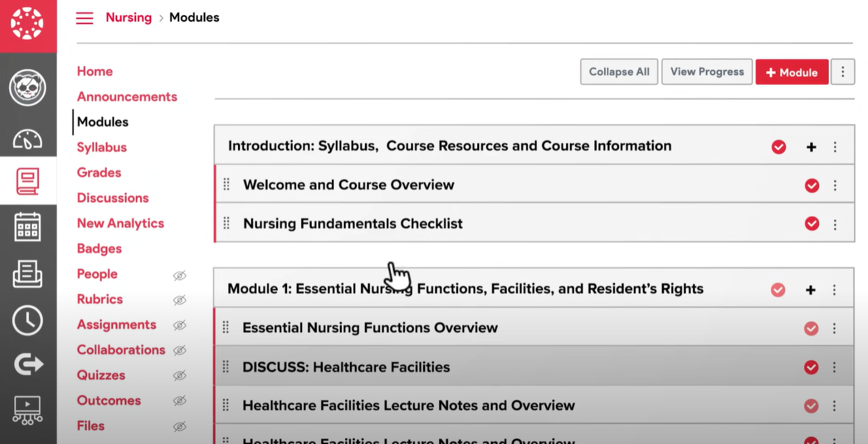868x444 pixels.
Task: Open the Calendar icon in sidebar
Action: tap(27, 227)
